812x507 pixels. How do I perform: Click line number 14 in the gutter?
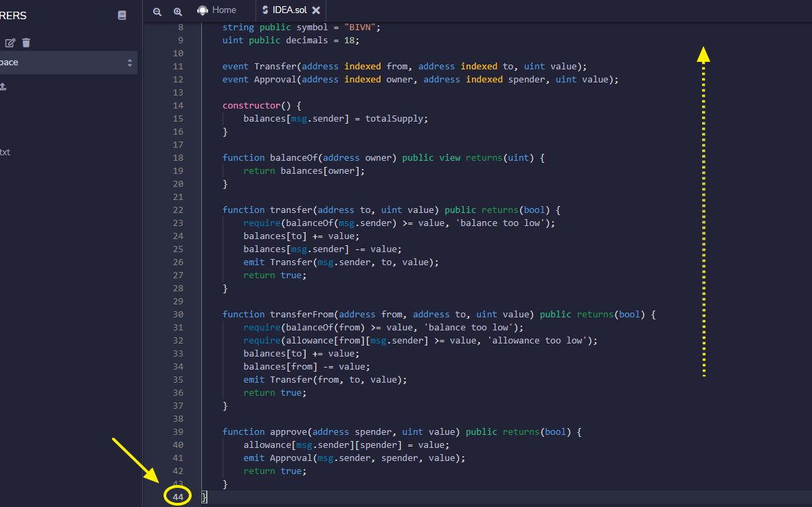178,105
